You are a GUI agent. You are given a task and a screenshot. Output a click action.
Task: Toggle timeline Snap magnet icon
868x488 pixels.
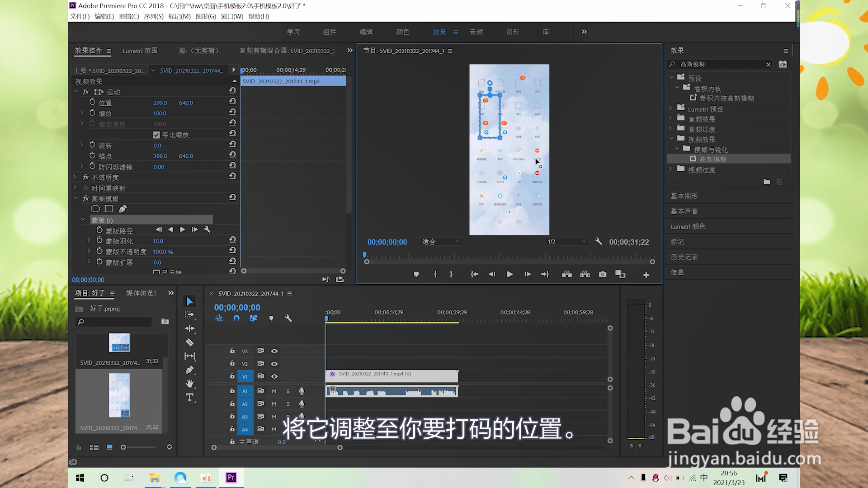(236, 318)
